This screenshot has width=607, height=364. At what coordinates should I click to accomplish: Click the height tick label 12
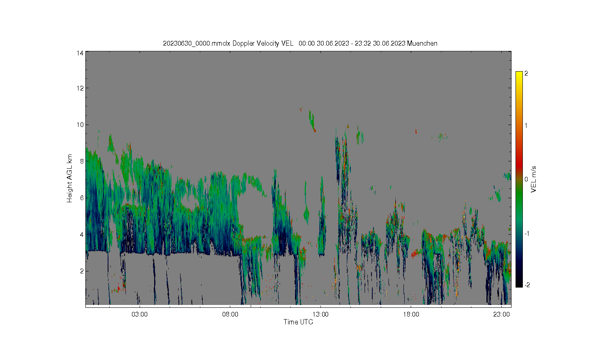(x=80, y=88)
